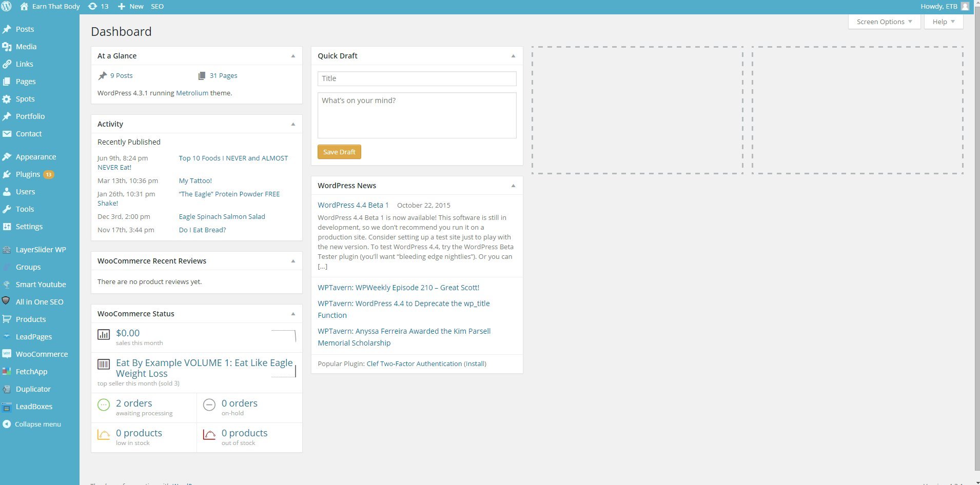Image resolution: width=980 pixels, height=485 pixels.
Task: Click the LayerSlider WP icon
Action: (x=7, y=250)
